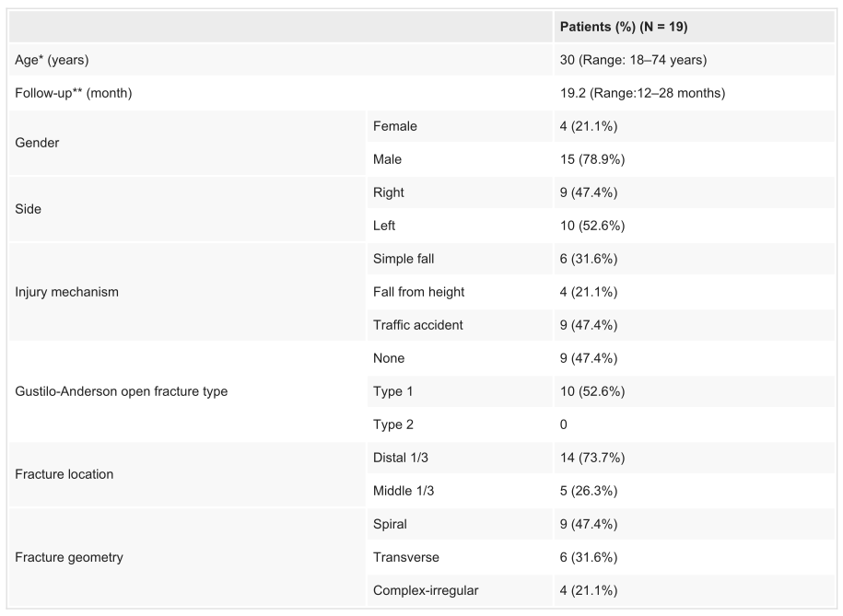This screenshot has width=843, height=616.
Task: Click the "Complex-irregular" cell
Action: coord(426,590)
